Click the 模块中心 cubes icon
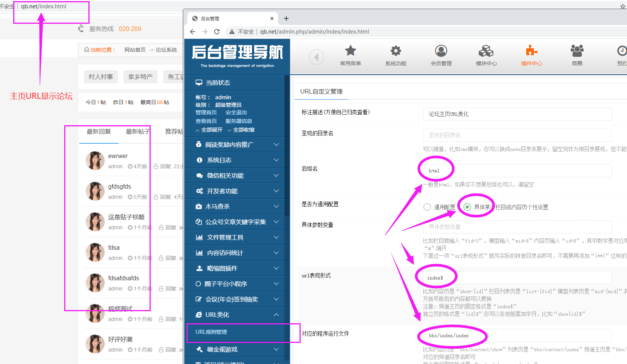Viewport: 627px width, 364px height. (486, 51)
